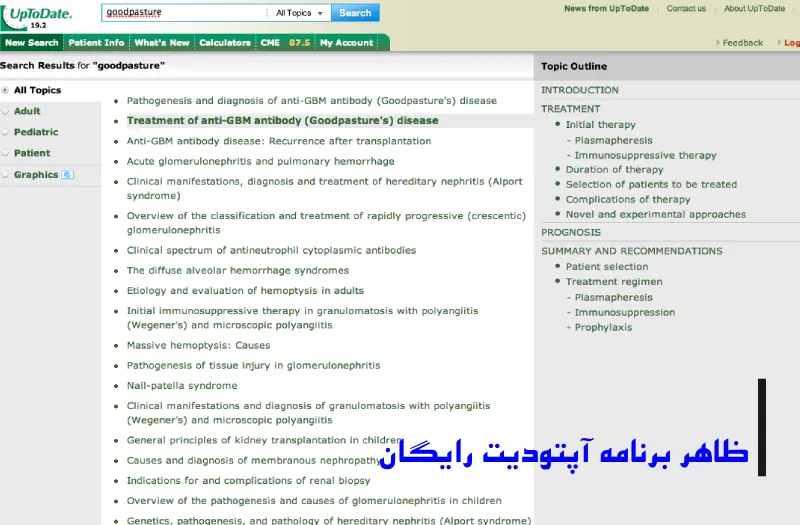Screen dimensions: 800x525
Task: Select the Patient radio button
Action: pyautogui.click(x=5, y=153)
